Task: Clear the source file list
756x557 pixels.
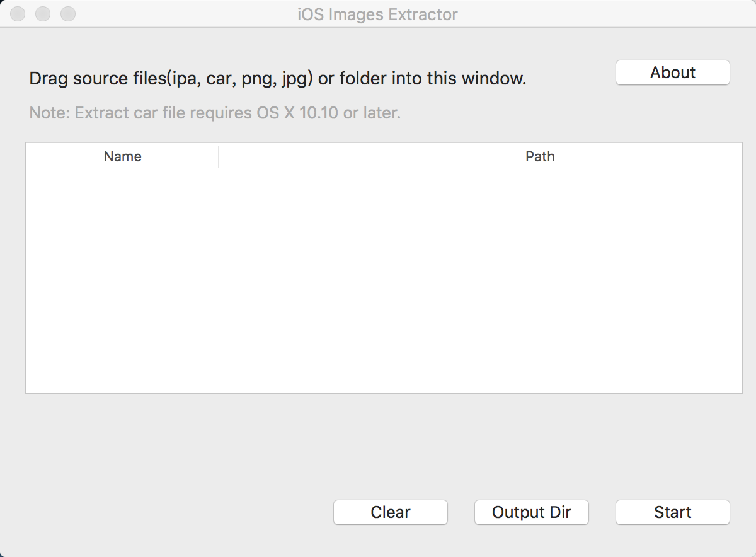Action: (x=391, y=512)
